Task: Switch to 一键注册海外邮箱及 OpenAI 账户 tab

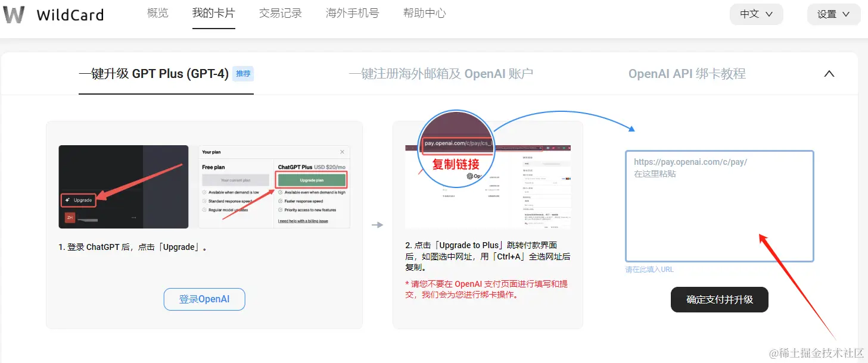Action: click(440, 73)
